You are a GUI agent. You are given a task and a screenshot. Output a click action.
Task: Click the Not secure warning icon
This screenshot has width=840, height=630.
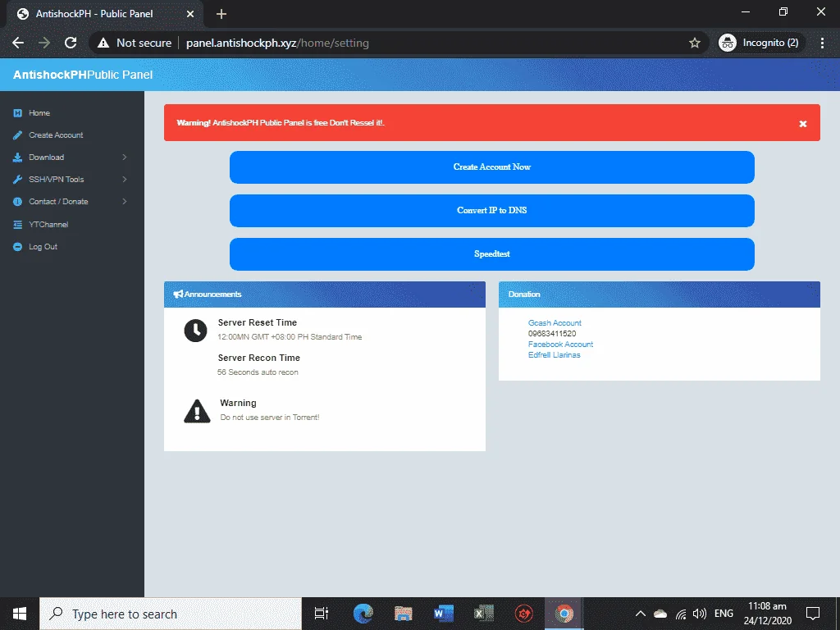click(103, 43)
